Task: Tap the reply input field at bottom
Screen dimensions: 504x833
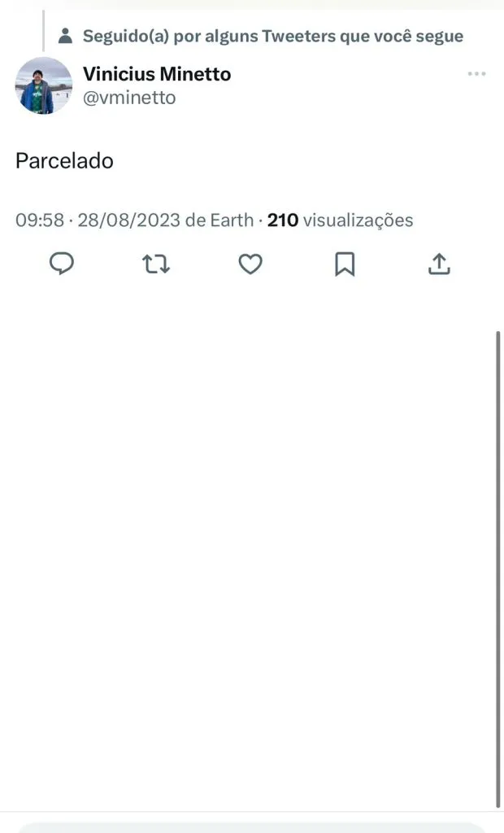Action: (x=252, y=826)
